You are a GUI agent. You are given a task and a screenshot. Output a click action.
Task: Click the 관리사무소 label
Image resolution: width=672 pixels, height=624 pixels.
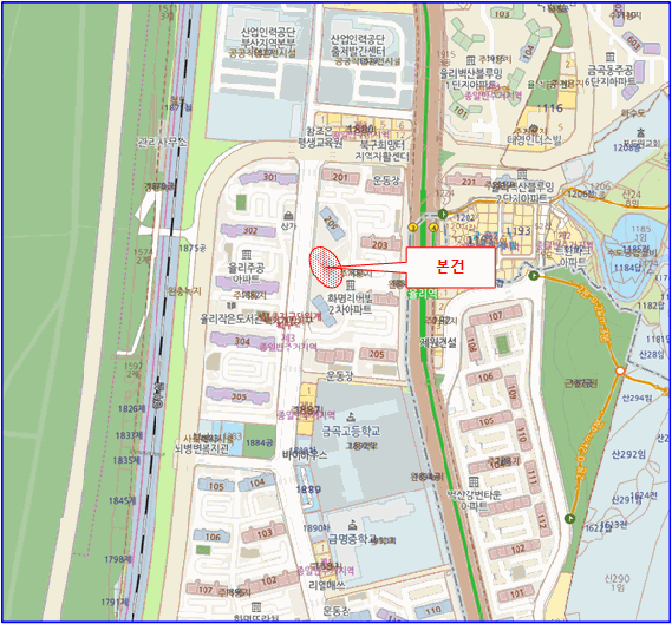(162, 142)
